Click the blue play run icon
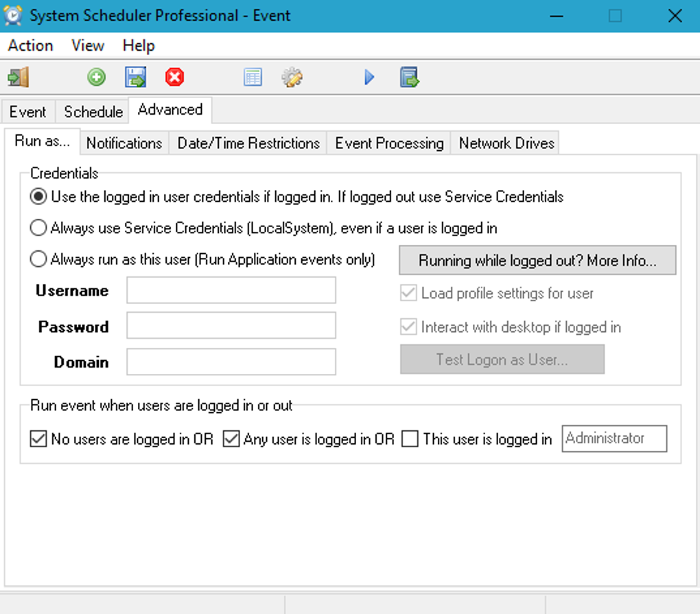Screen dimensions: 700x614 click(369, 78)
